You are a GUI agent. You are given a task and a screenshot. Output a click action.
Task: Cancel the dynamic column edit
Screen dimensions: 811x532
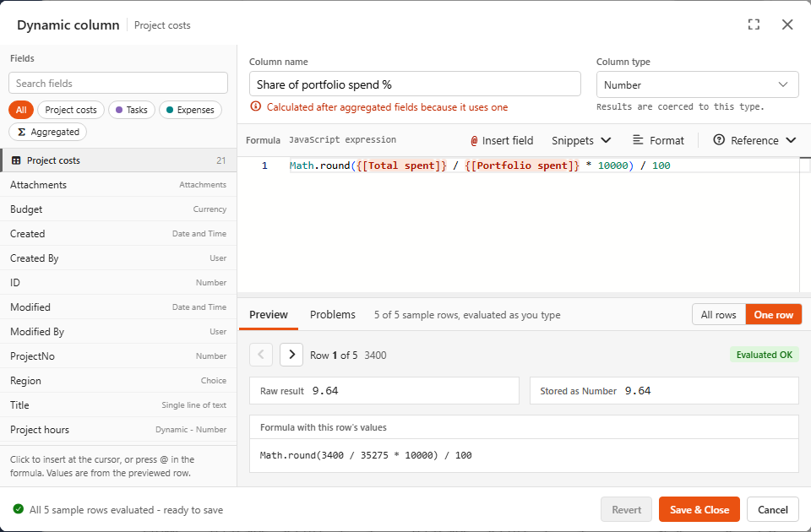(773, 509)
